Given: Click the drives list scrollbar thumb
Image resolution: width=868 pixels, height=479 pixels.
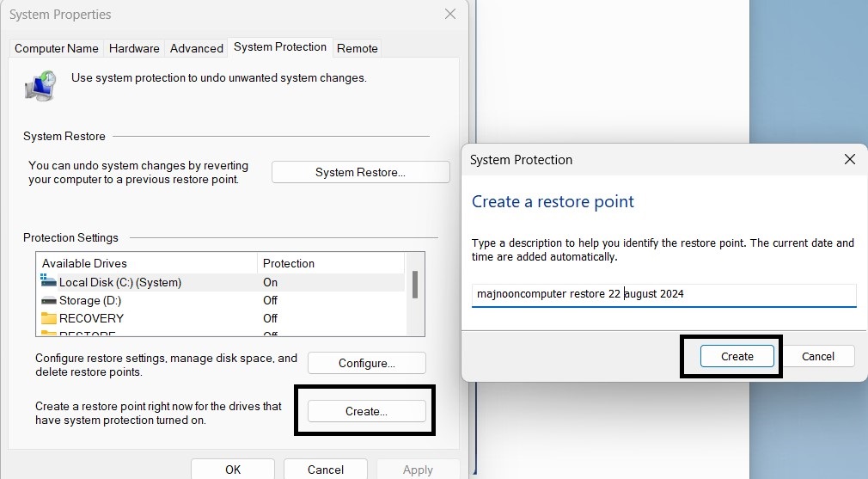Looking at the screenshot, I should [414, 285].
